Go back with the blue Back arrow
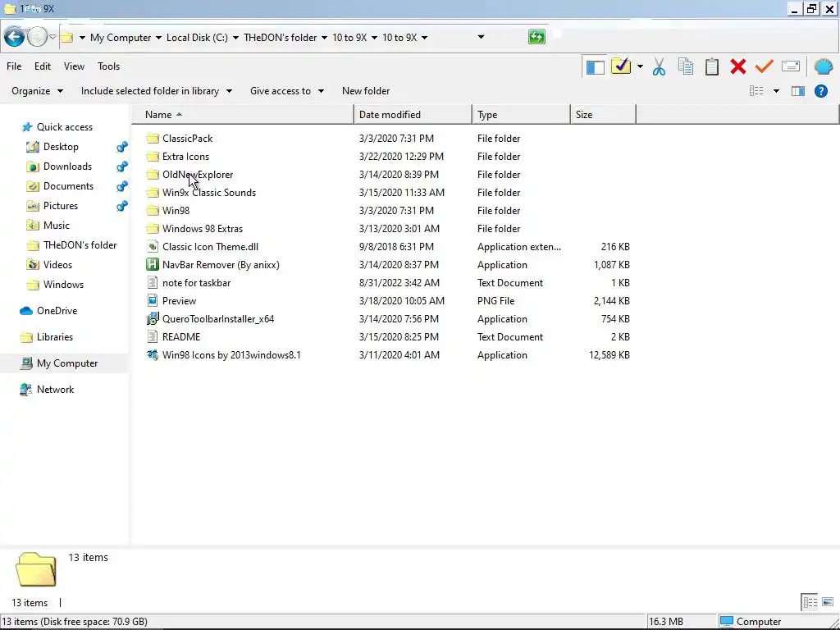 point(15,37)
